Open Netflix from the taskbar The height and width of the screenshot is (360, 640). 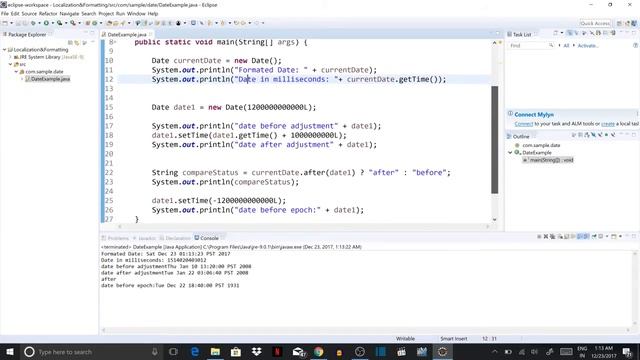[x=277, y=351]
